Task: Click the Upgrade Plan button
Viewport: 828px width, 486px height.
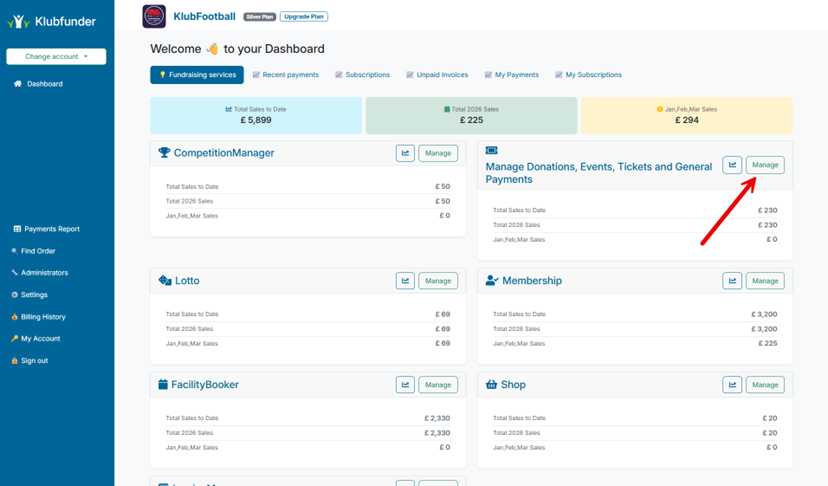Action: coord(304,17)
